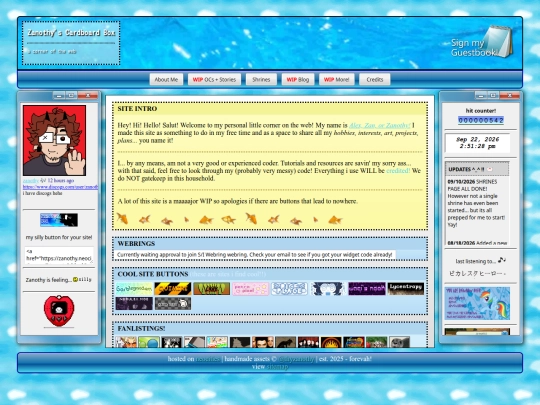This screenshot has height=405, width=540.
Task: Open the WIP More! nav button
Action: (x=336, y=80)
